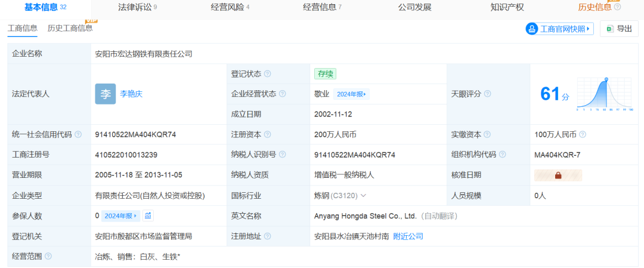Open 2024年报 tag beside 参保人数
The height and width of the screenshot is (268, 644).
click(120, 216)
